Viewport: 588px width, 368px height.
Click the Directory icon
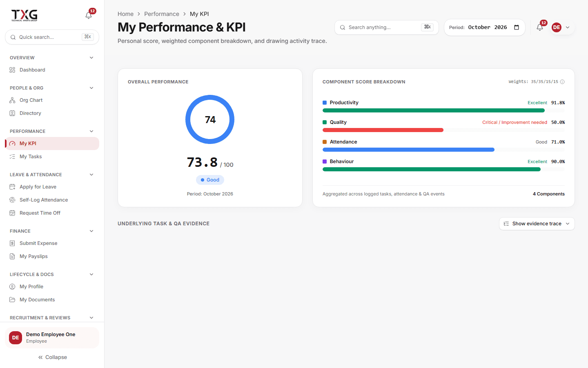[12, 113]
